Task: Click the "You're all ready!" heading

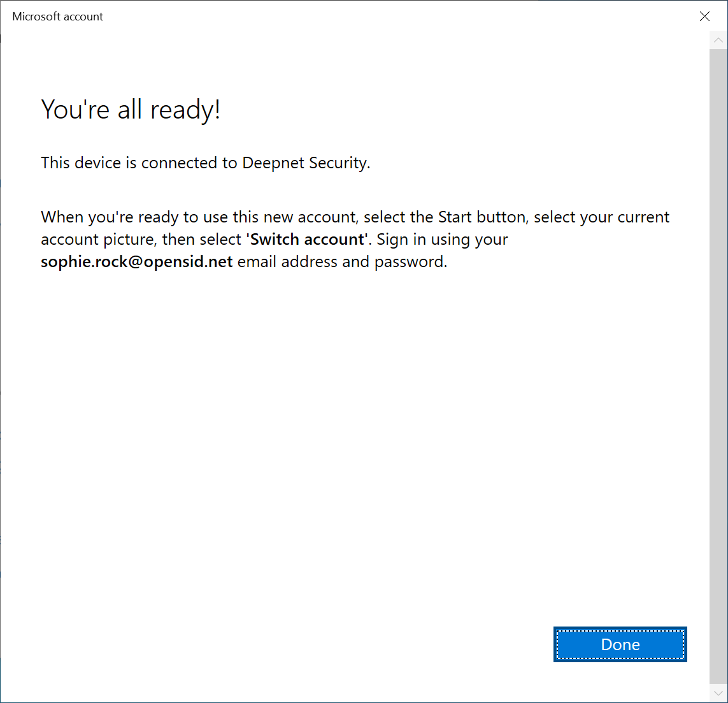Action: (131, 110)
